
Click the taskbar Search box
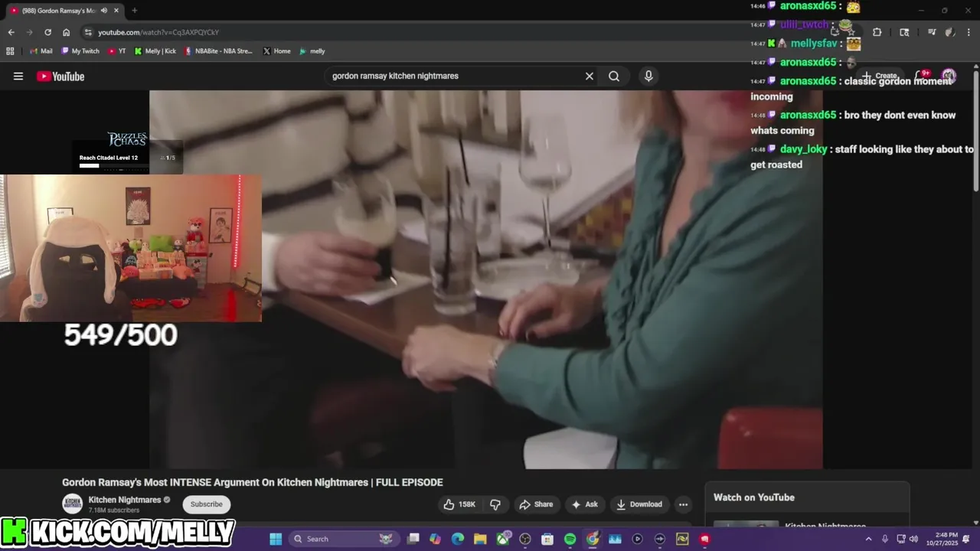point(343,539)
